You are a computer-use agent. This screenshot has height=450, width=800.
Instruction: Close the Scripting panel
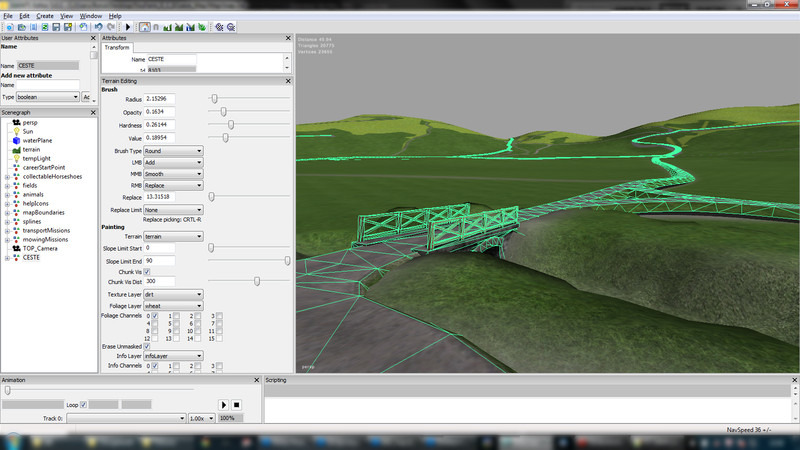794,380
